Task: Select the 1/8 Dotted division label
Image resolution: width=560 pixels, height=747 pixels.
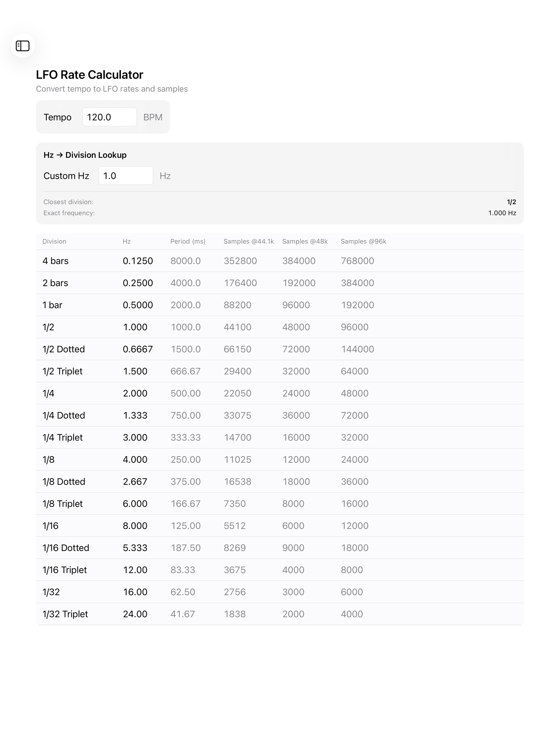Action: tap(64, 481)
